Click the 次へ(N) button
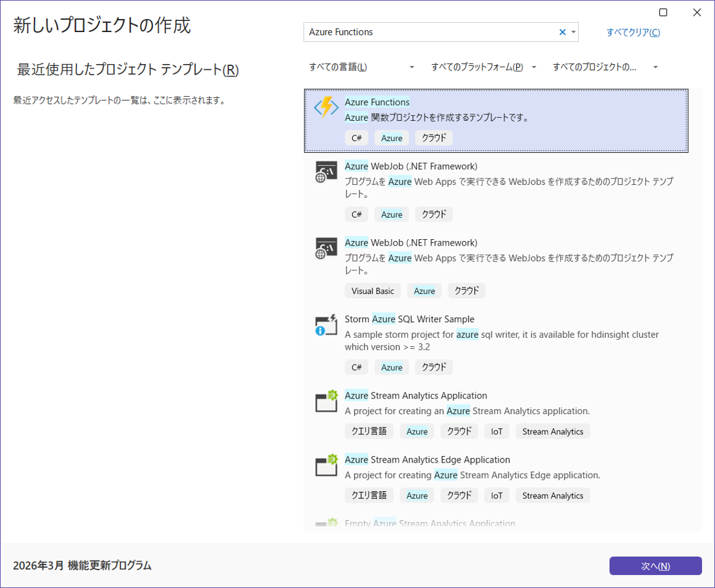Image resolution: width=715 pixels, height=588 pixels. pos(656,566)
